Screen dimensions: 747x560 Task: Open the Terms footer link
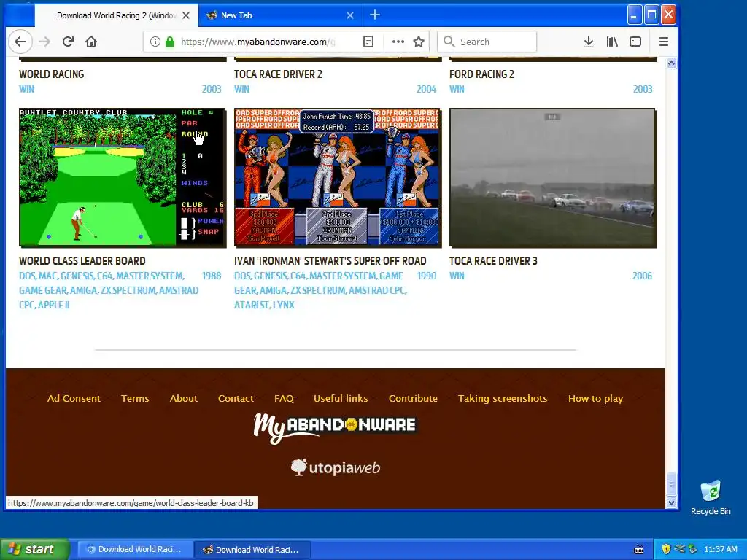coord(135,399)
